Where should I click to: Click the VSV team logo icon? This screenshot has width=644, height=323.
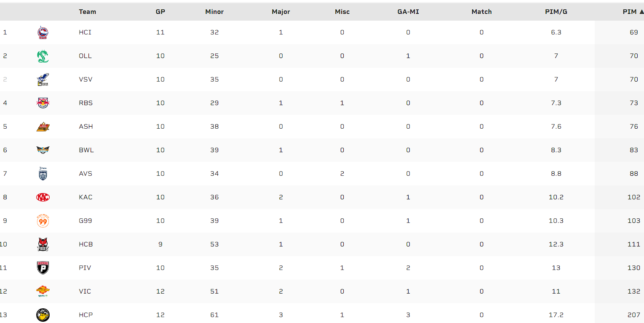coord(43,79)
